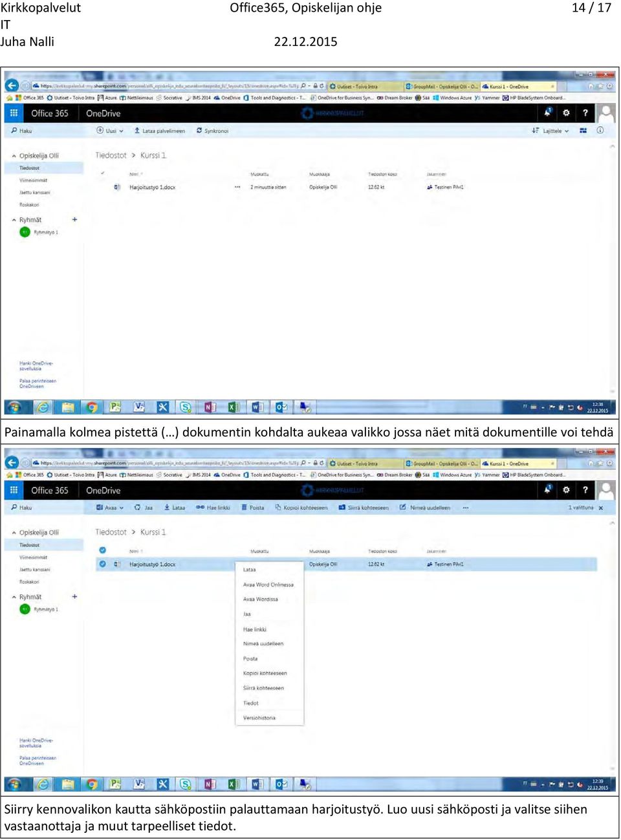The image size is (621, 840).
Task: Toggle the select-all checkmark in upper file list
Action: [x=102, y=173]
